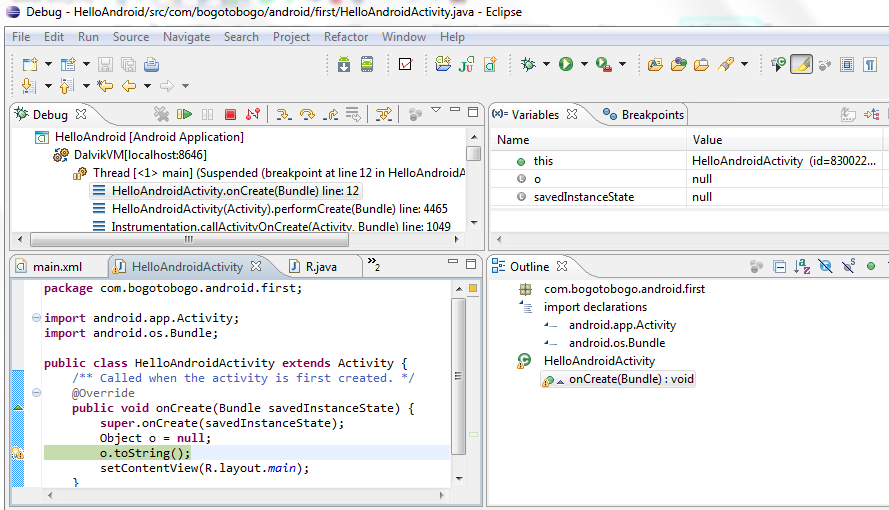
Task: Select HelloAndroid [Android Application] launch node
Action: coord(139,137)
